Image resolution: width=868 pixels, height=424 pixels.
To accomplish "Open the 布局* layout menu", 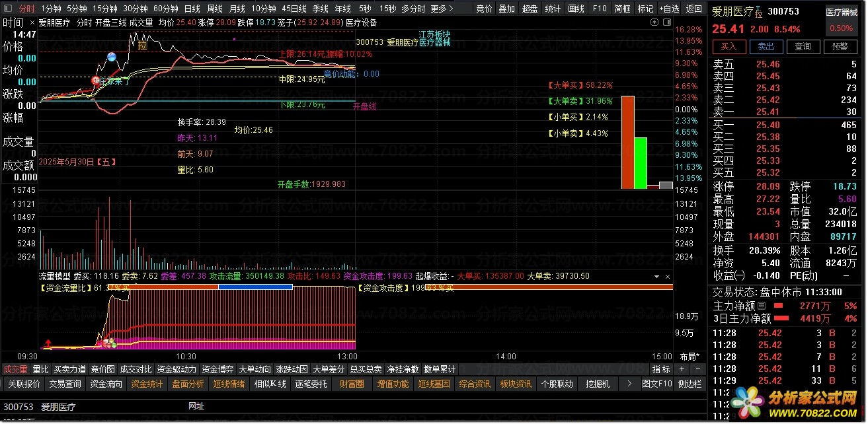I will coord(689,357).
